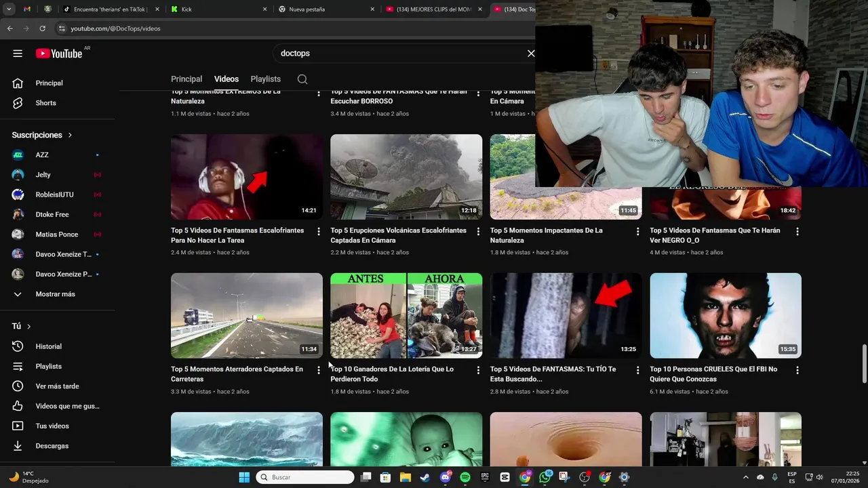
Task: Select the Videos channel tab
Action: pos(226,79)
